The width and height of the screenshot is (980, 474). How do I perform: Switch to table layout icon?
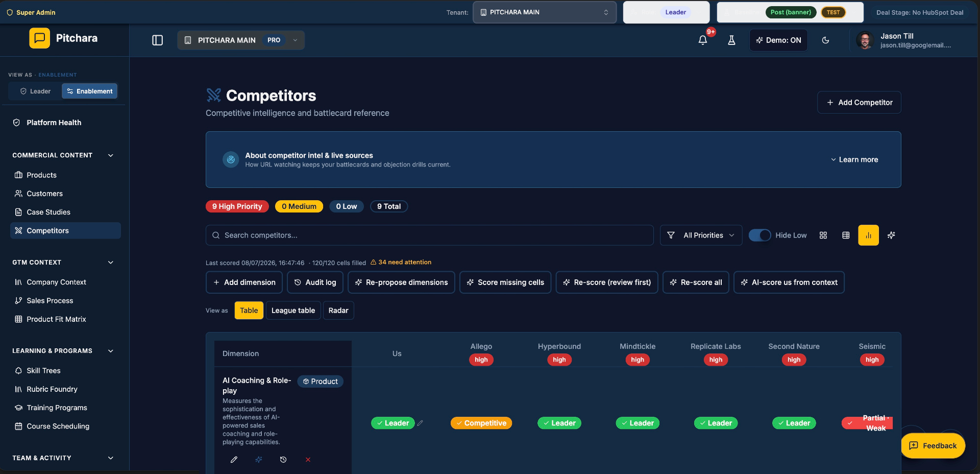coord(846,235)
